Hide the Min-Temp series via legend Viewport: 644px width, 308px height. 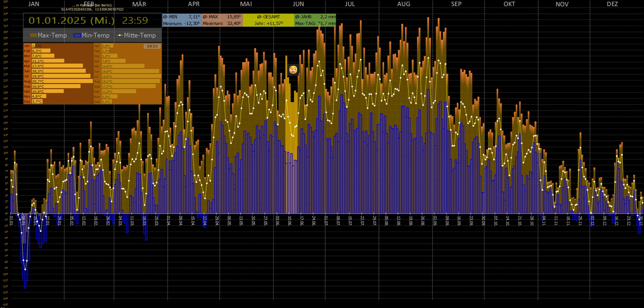coord(92,35)
